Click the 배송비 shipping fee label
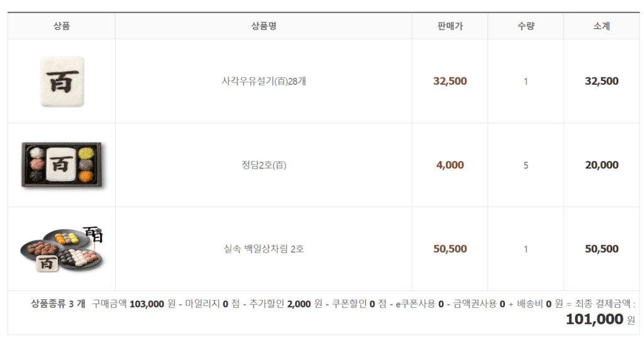The height and width of the screenshot is (352, 644). [532, 304]
